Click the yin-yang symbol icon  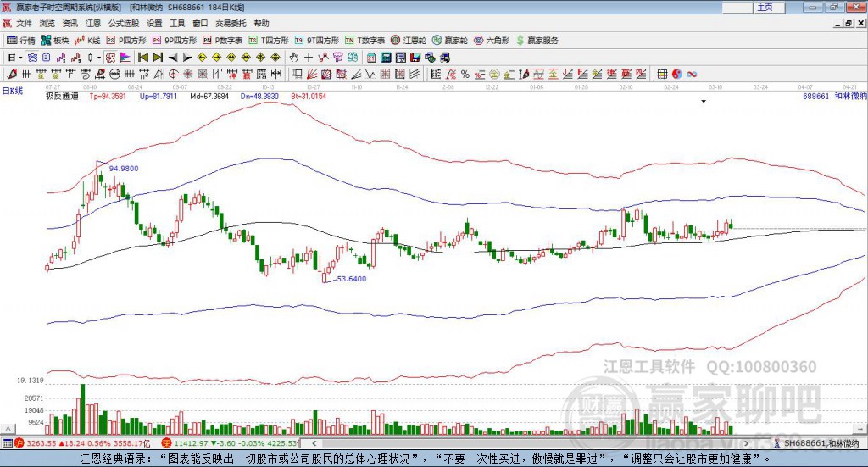click(677, 74)
